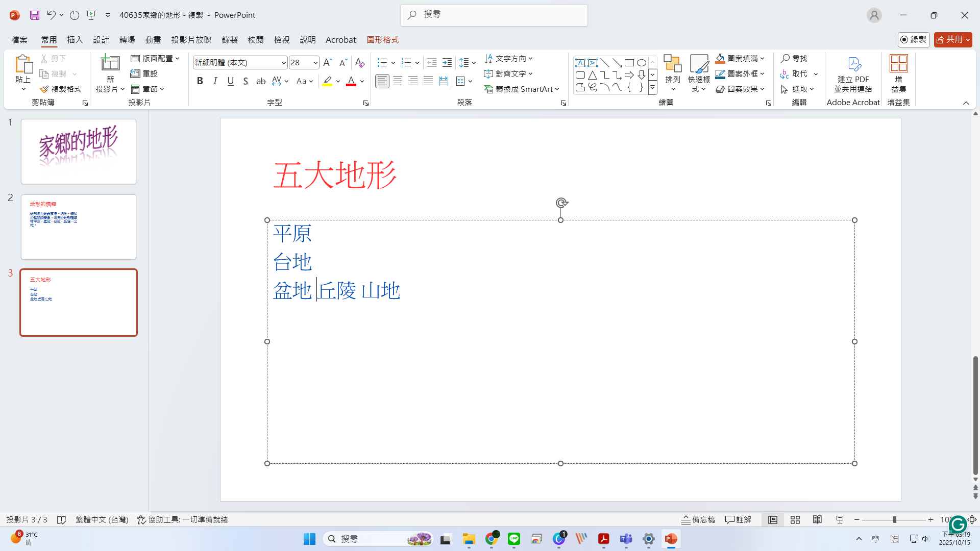Open Shape Fill dropdown arrow
980x551 pixels.
pos(762,59)
